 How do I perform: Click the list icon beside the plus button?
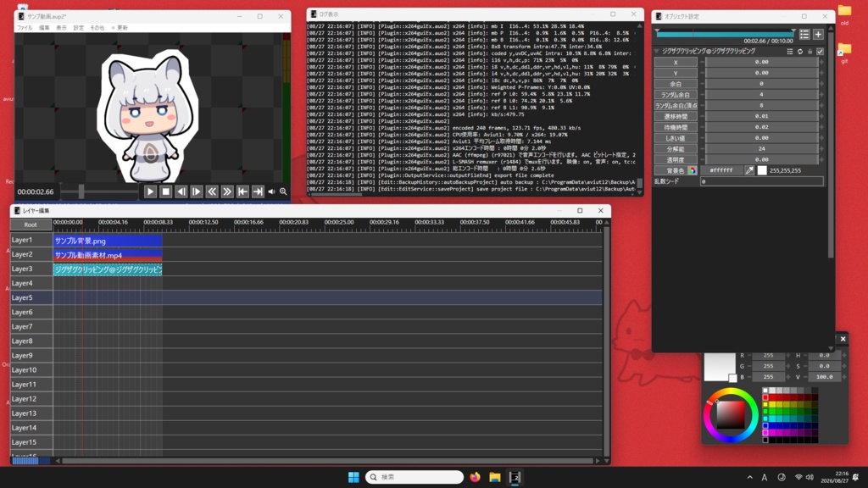tap(804, 34)
